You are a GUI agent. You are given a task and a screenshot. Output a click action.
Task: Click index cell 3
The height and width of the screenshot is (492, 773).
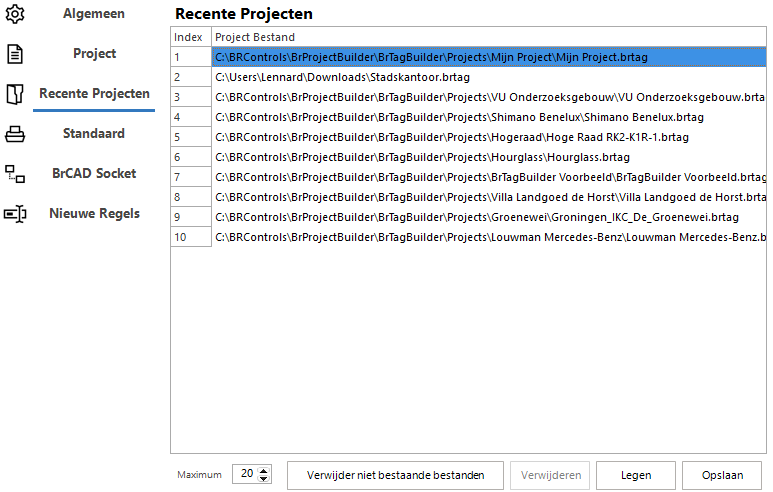(x=191, y=97)
